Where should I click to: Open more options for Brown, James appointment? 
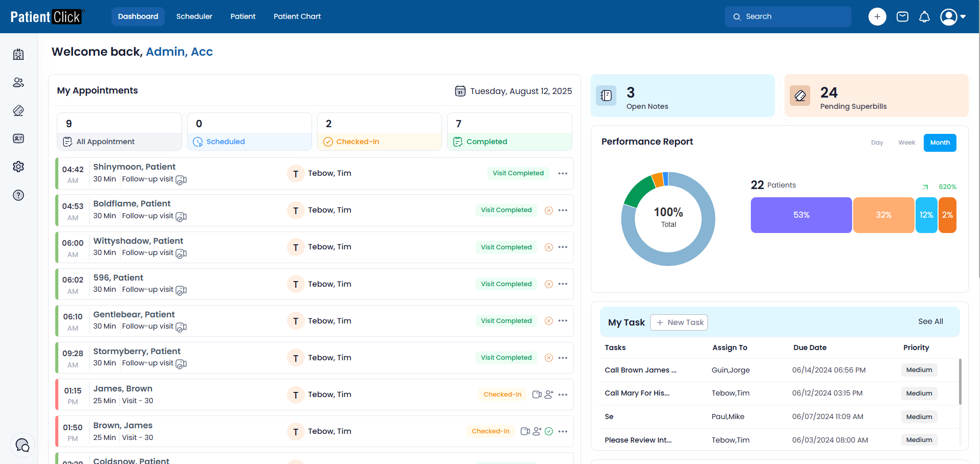pyautogui.click(x=563, y=431)
